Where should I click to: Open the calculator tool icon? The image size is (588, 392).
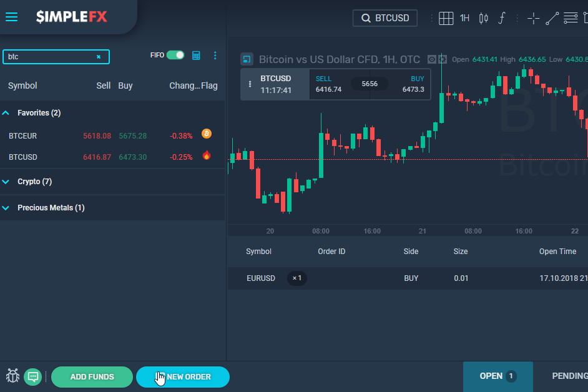coord(196,56)
